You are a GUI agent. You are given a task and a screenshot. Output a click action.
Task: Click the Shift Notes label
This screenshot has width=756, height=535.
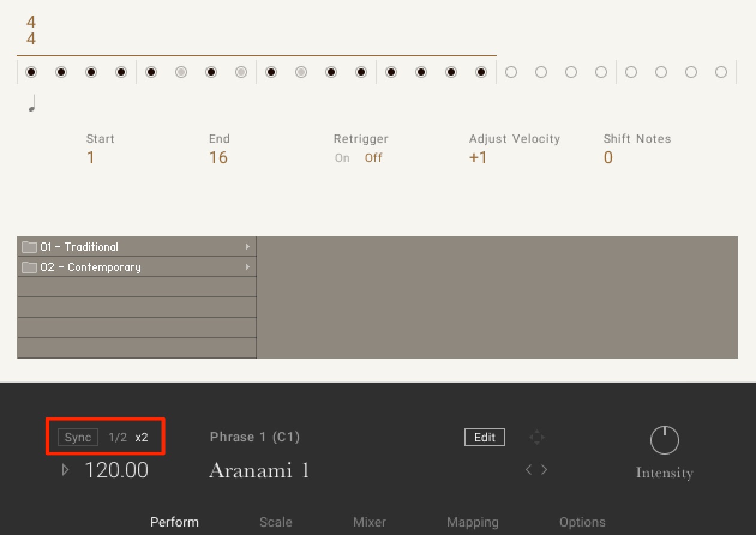click(637, 139)
